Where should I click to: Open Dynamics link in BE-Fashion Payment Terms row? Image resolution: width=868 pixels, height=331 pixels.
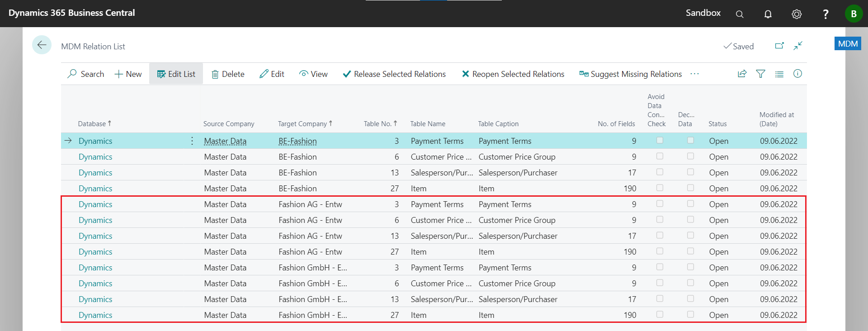(95, 141)
